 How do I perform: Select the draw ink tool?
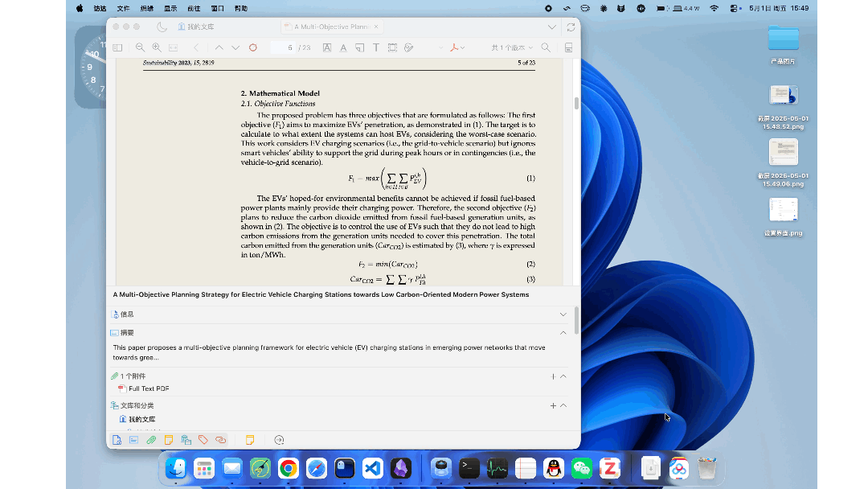(x=409, y=47)
